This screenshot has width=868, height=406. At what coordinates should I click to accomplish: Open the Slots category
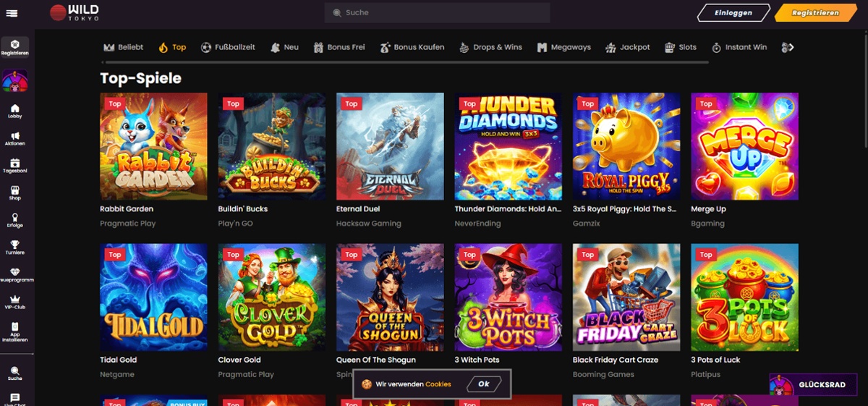pos(681,47)
